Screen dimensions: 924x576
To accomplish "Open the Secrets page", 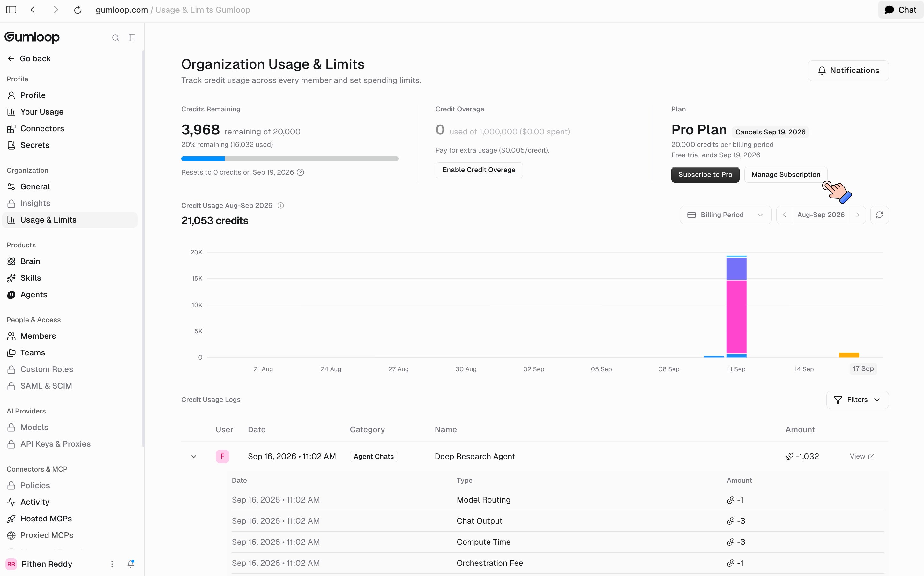I will coord(70,145).
